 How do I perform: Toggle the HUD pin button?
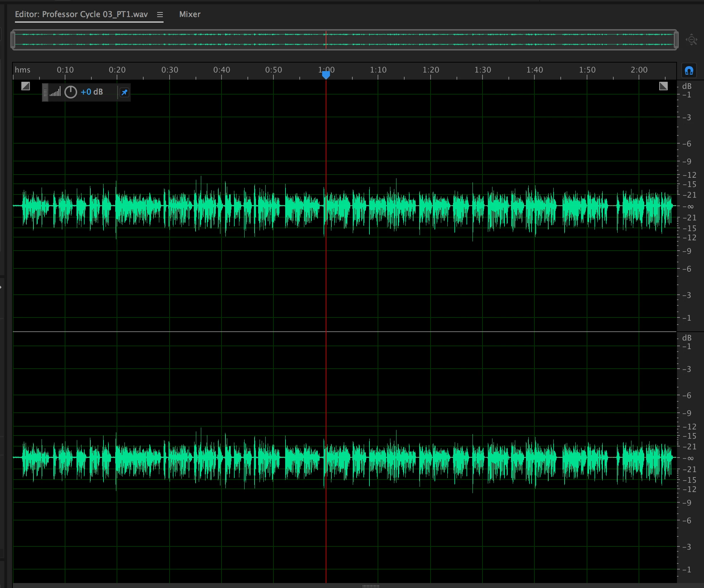coord(124,92)
